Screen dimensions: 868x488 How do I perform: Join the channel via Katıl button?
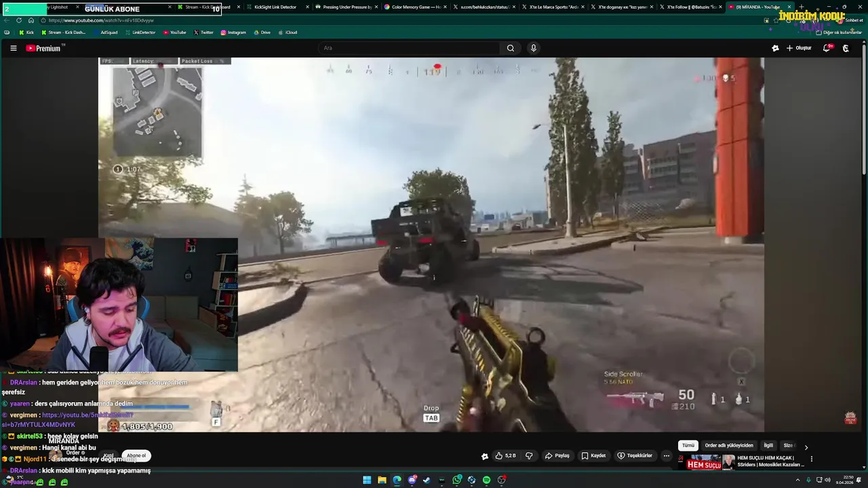coord(108,455)
